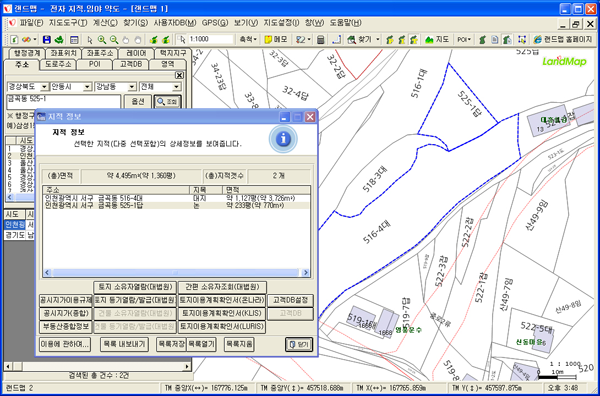Open the province dropdown showing 경상북도

(44, 87)
